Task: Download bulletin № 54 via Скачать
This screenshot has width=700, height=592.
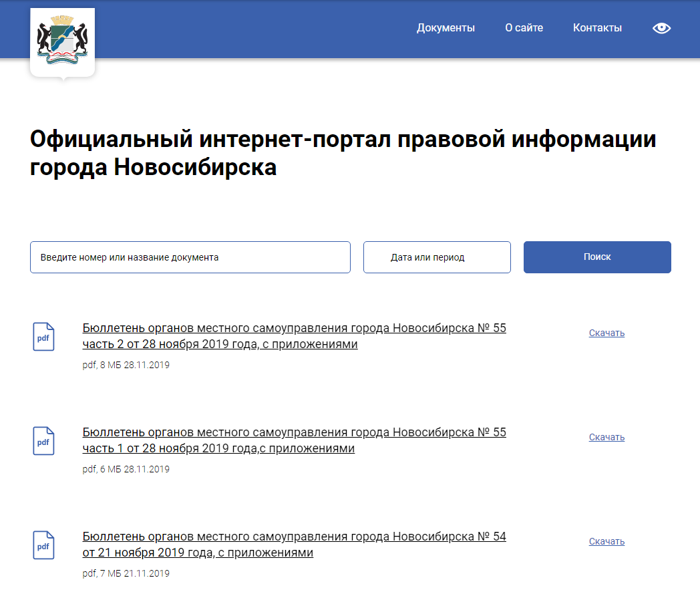Action: [606, 541]
